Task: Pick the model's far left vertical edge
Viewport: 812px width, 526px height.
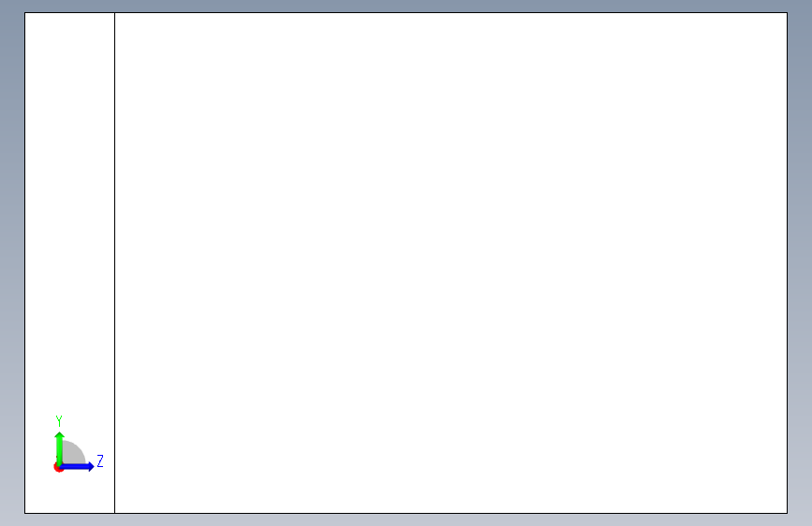Action: coord(25,263)
